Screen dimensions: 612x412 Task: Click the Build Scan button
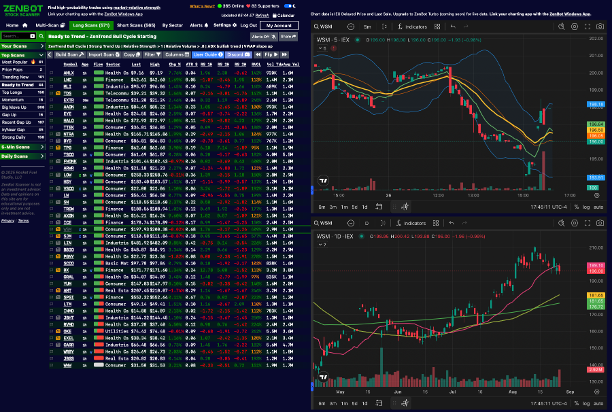69,55
